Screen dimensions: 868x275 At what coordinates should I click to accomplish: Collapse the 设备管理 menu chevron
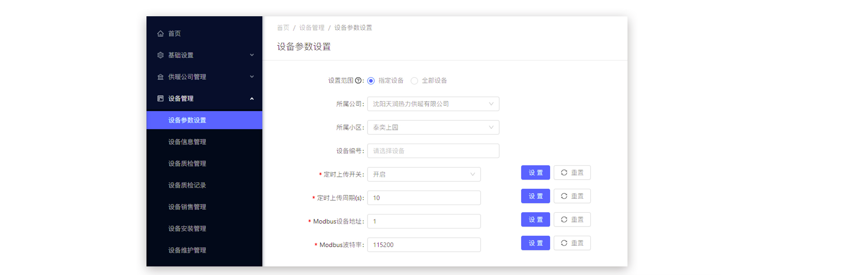pos(252,98)
